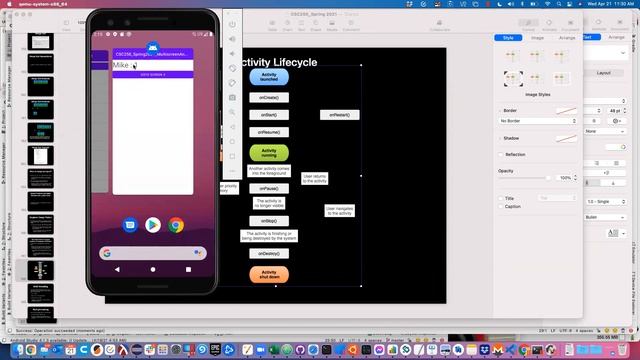The image size is (640, 360).
Task: Click the Opacity slider handle
Action: (548, 178)
